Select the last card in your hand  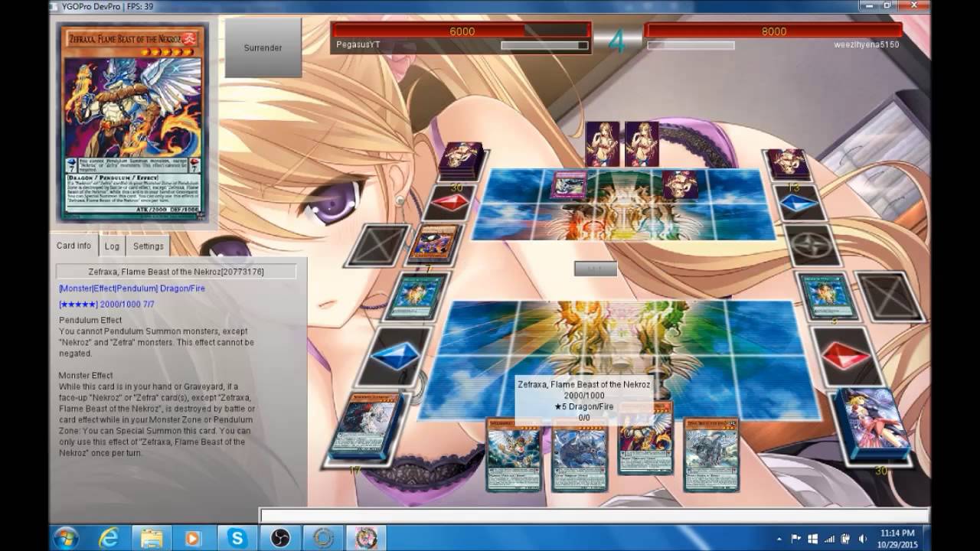(711, 455)
